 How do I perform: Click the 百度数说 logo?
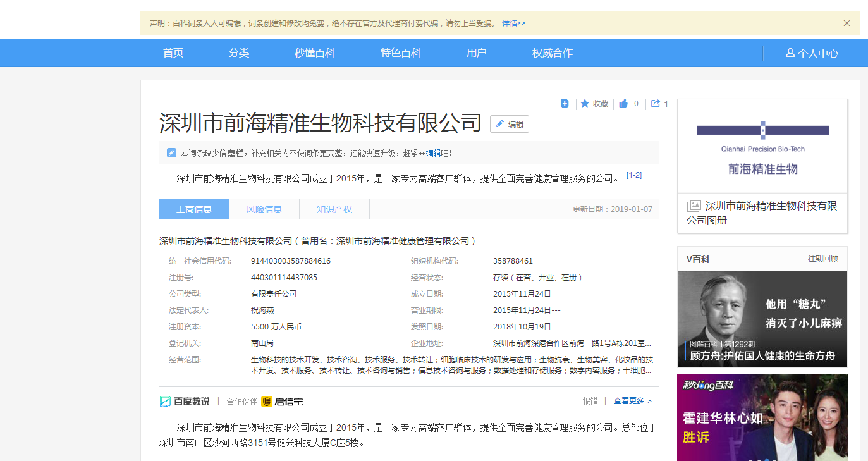tap(184, 402)
